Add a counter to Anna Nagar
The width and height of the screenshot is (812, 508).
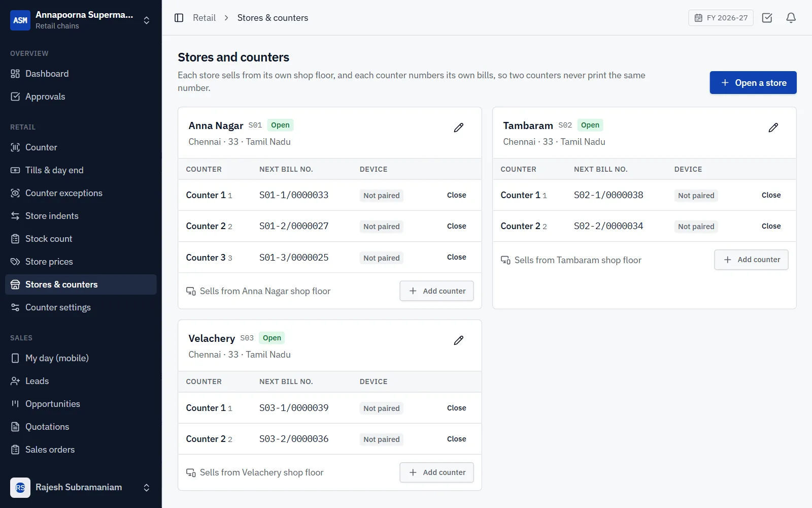[x=436, y=291]
